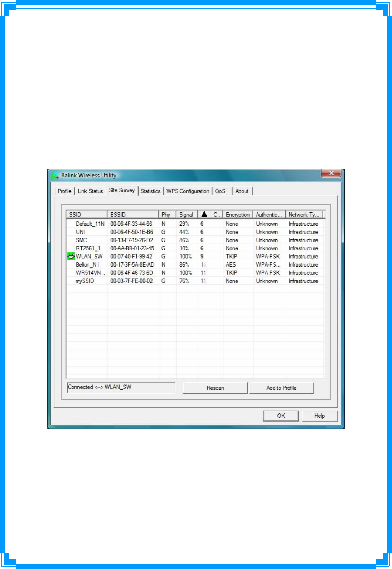Close the Ralink Wireless Utility window
Viewport: 392px width, 569px height.
(x=331, y=173)
